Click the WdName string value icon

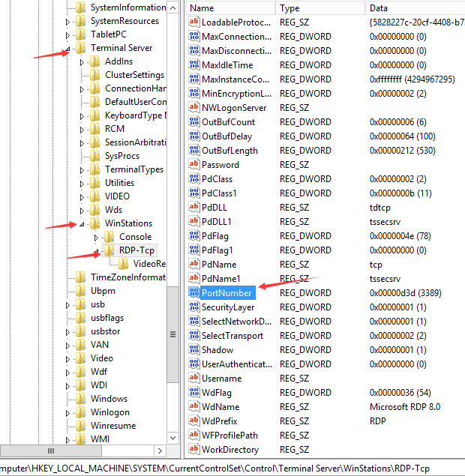193,406
